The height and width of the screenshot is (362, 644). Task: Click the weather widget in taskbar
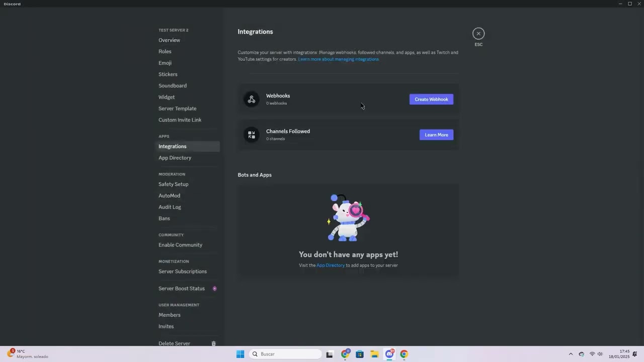(x=28, y=354)
